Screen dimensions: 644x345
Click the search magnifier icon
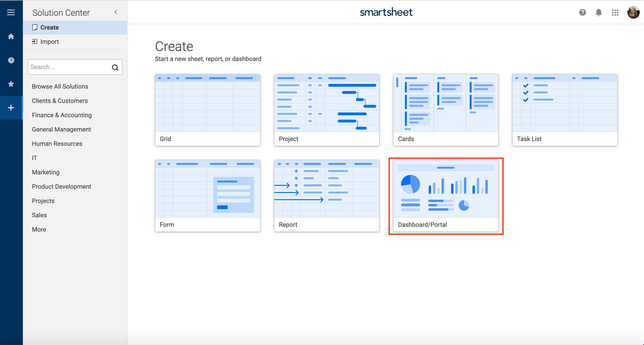[x=115, y=67]
